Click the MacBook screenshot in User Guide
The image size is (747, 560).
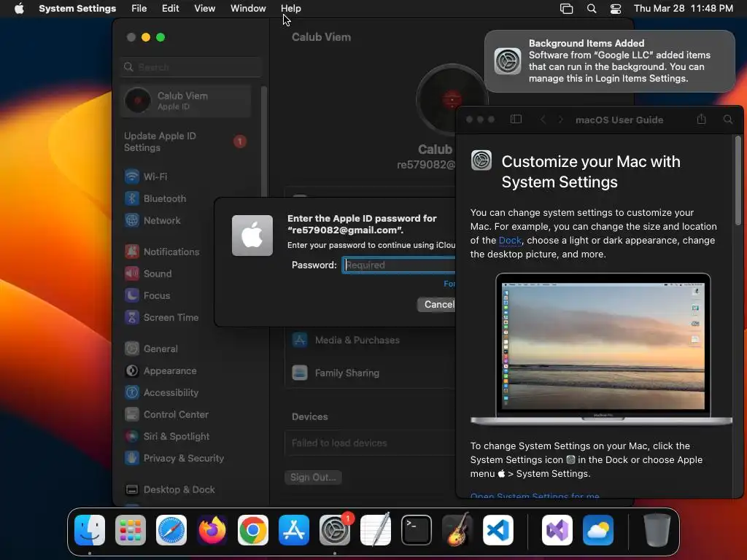click(601, 349)
